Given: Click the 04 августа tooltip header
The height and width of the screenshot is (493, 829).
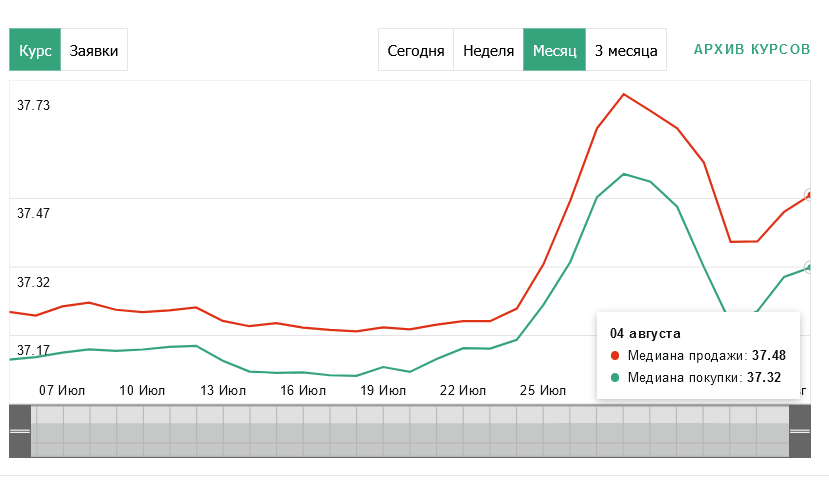Looking at the screenshot, I should [x=638, y=333].
